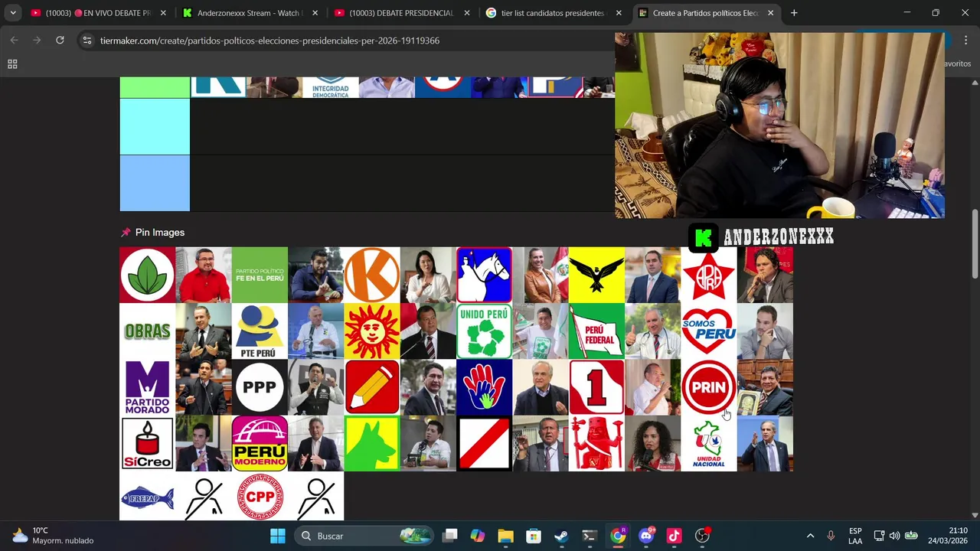Select the black PPP circle logo

click(260, 387)
